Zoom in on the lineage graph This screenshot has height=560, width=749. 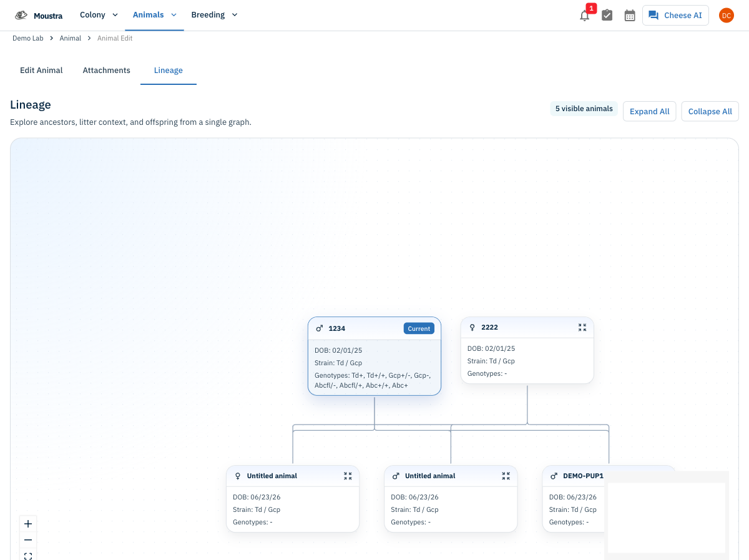point(28,524)
